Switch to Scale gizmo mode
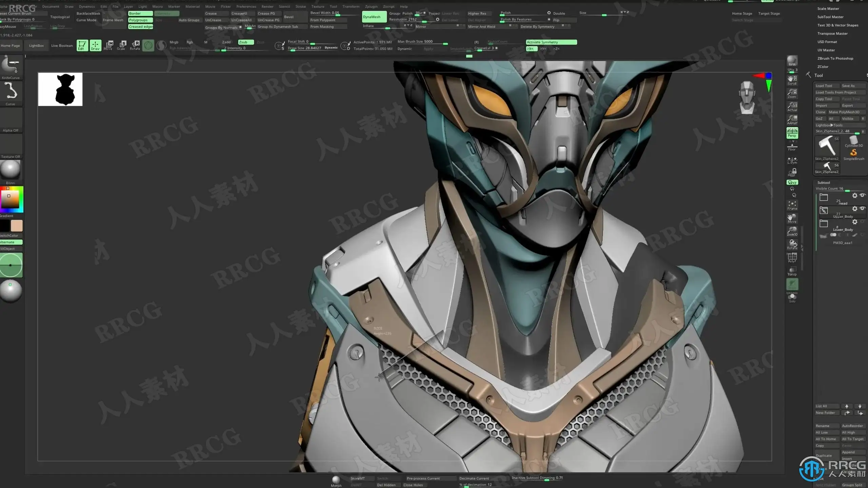 pos(121,45)
